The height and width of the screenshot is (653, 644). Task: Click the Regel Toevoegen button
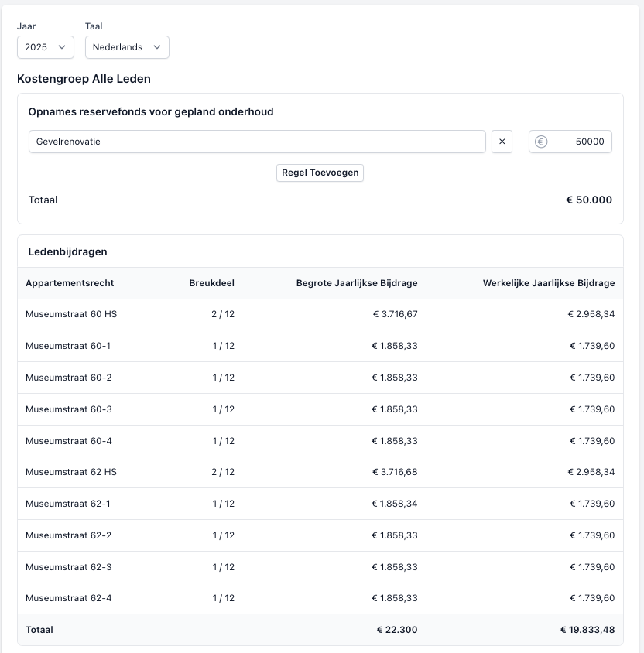(320, 173)
